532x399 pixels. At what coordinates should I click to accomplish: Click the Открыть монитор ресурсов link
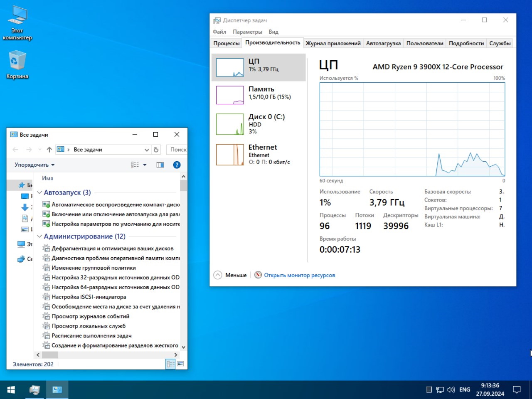coord(300,275)
